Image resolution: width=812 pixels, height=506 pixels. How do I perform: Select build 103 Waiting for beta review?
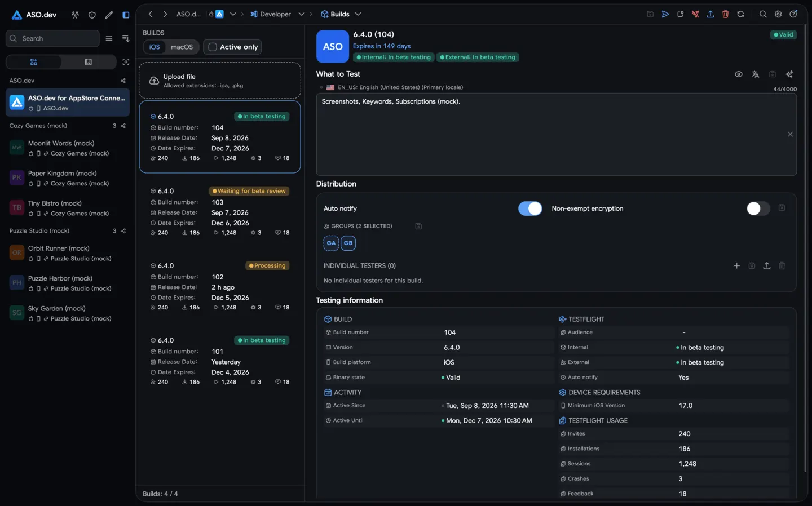click(220, 211)
